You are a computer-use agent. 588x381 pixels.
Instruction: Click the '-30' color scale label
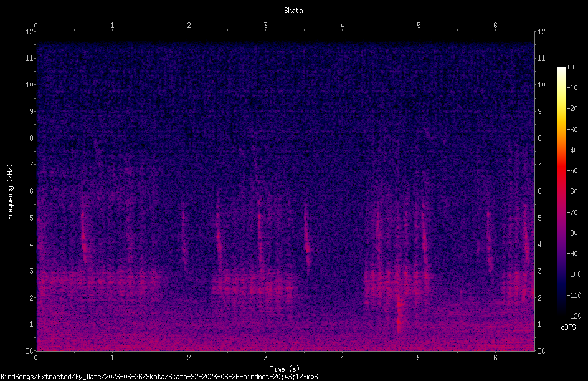[572, 130]
